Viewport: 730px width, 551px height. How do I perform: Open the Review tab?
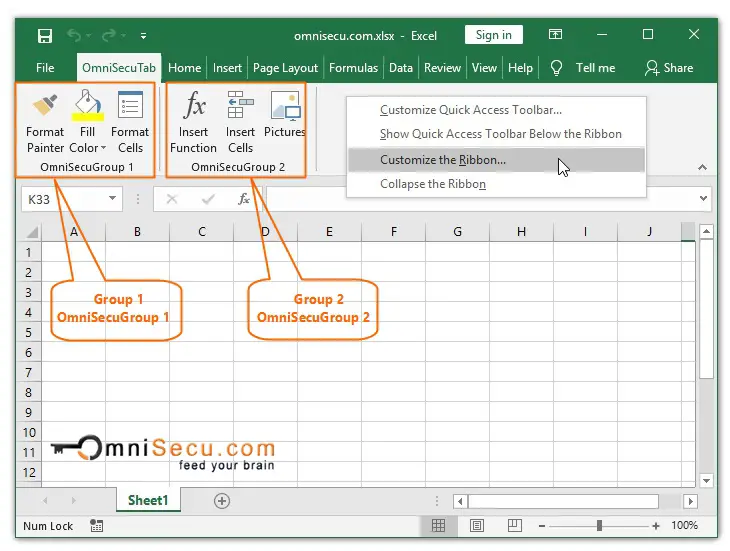click(x=442, y=68)
